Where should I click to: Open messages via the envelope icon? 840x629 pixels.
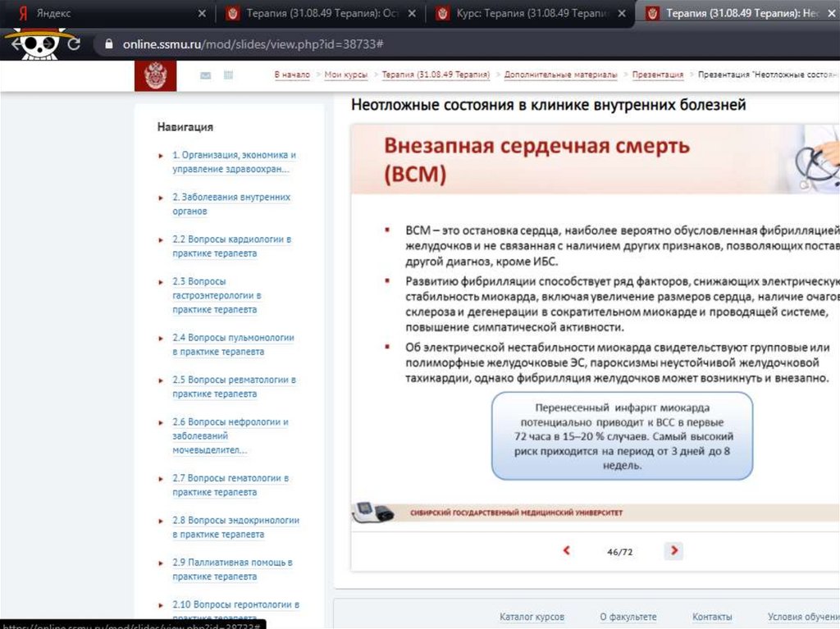[205, 75]
